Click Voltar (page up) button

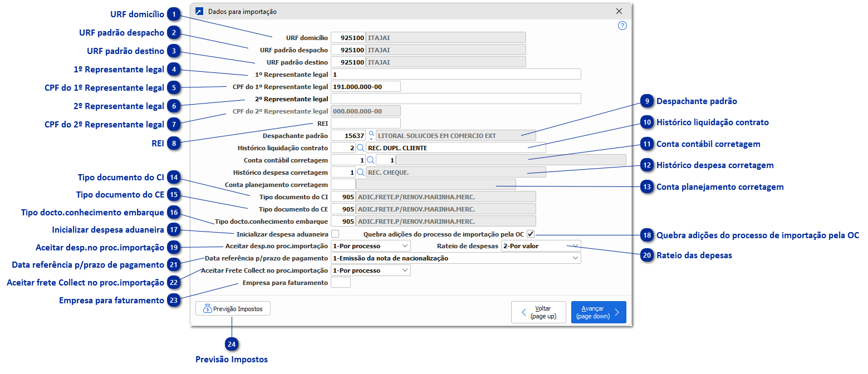pyautogui.click(x=538, y=312)
